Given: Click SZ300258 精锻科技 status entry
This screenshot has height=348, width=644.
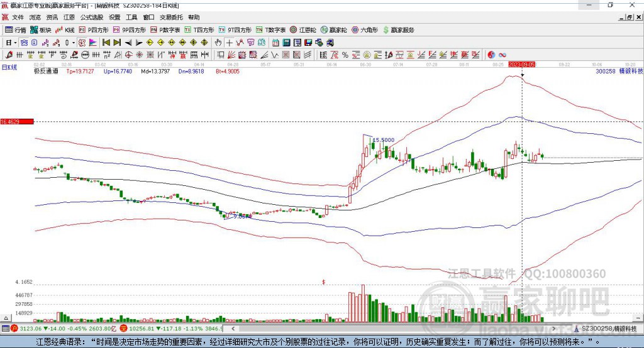Looking at the screenshot, I should click(606, 329).
